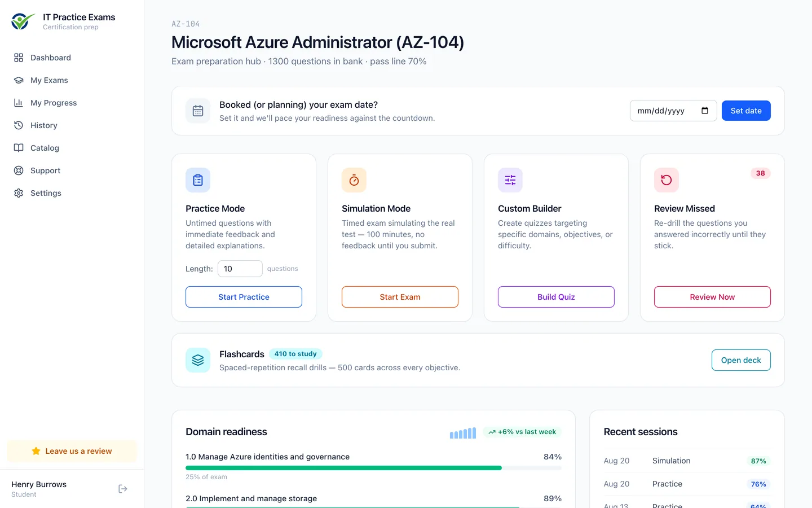812x508 pixels.
Task: Click the My Progress bar chart icon
Action: [19, 103]
